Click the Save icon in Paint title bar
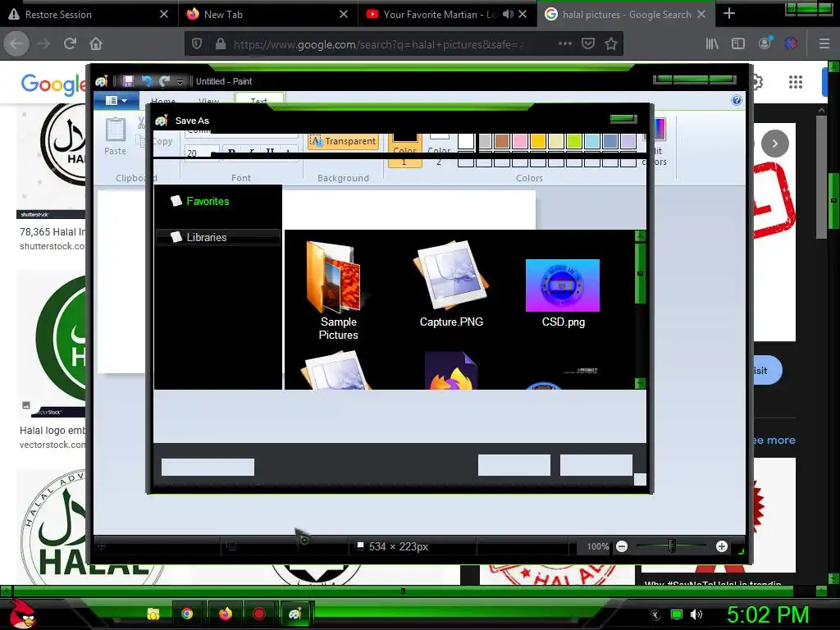840x630 pixels. (128, 81)
